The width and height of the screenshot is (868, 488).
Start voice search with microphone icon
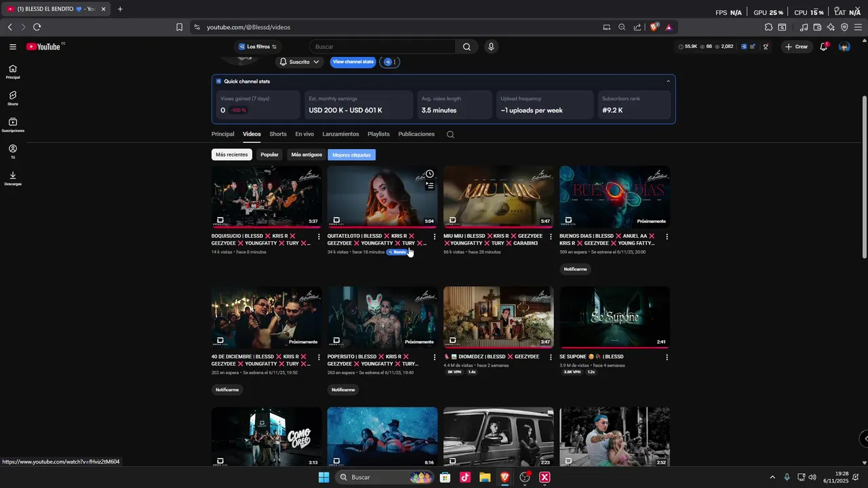(491, 47)
